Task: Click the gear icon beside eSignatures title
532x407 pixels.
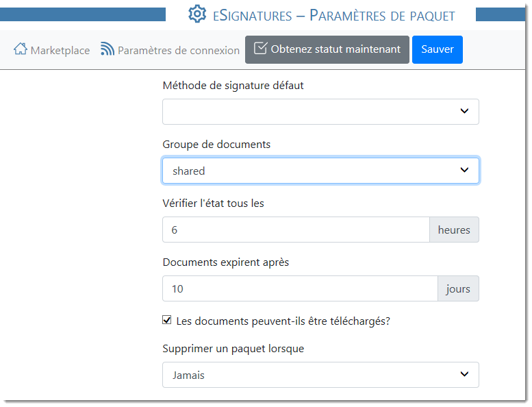Action: (197, 14)
